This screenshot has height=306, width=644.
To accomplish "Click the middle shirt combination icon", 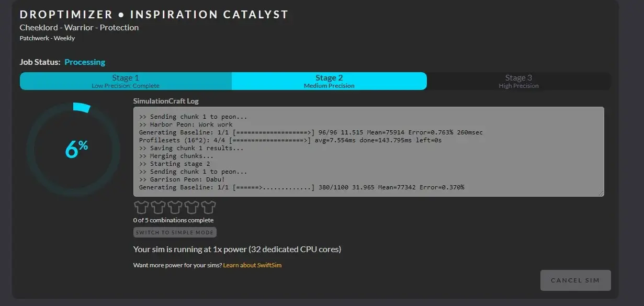I will (175, 208).
